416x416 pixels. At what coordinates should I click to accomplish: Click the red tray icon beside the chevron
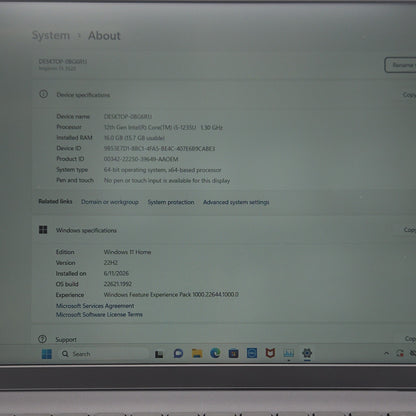pyautogui.click(x=400, y=353)
